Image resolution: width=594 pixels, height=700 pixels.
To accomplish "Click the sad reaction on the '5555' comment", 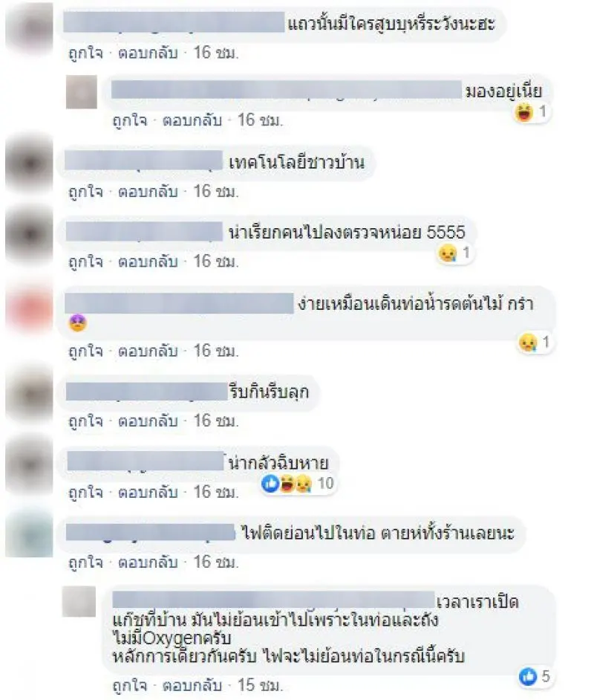I will tap(447, 253).
